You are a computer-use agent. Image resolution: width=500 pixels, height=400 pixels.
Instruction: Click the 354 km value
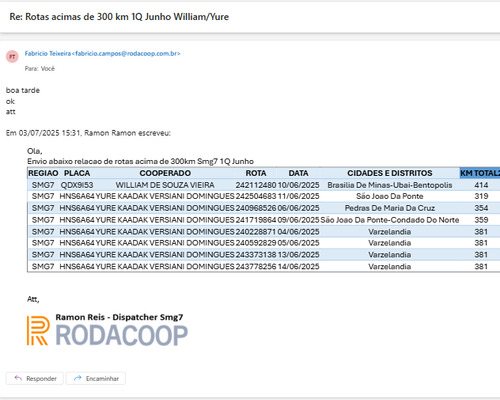click(x=481, y=208)
